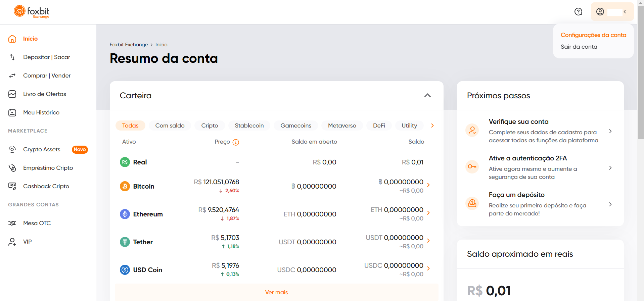Click the Meu Histórico calendar icon
The height and width of the screenshot is (301, 644).
click(12, 112)
